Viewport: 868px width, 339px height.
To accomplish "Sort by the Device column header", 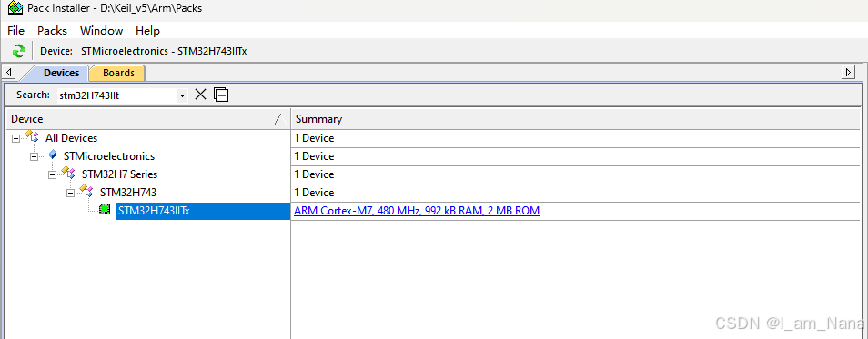I will click(147, 119).
